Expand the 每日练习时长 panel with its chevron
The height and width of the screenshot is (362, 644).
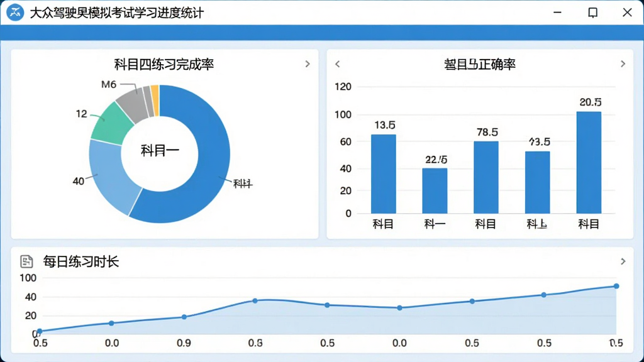pyautogui.click(x=623, y=261)
